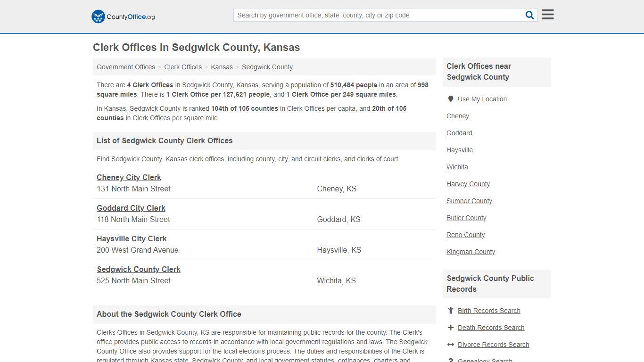Open Goddard City Clerk listing
Viewport: 644px width, 362px height.
tap(131, 208)
